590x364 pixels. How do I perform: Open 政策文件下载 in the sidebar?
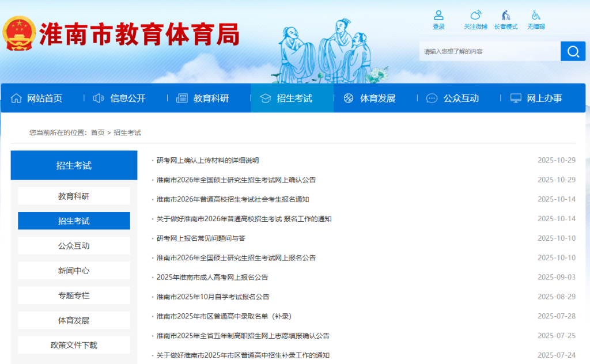click(x=73, y=345)
